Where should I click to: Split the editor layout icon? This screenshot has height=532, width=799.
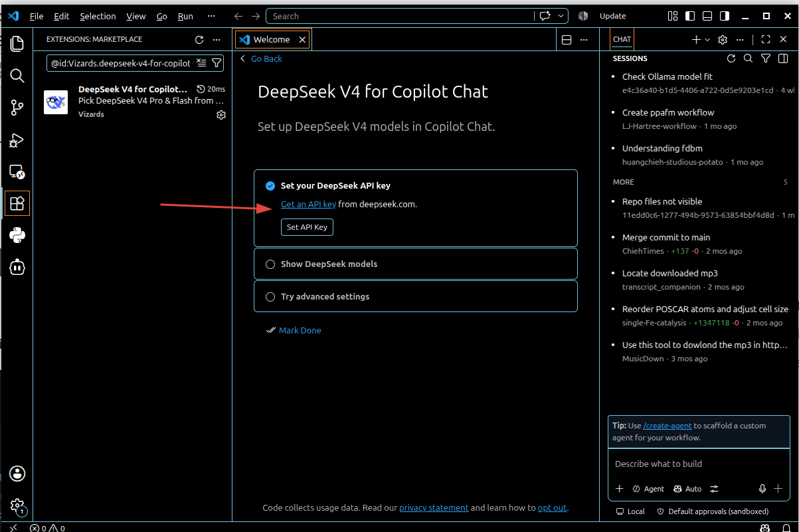click(x=567, y=40)
